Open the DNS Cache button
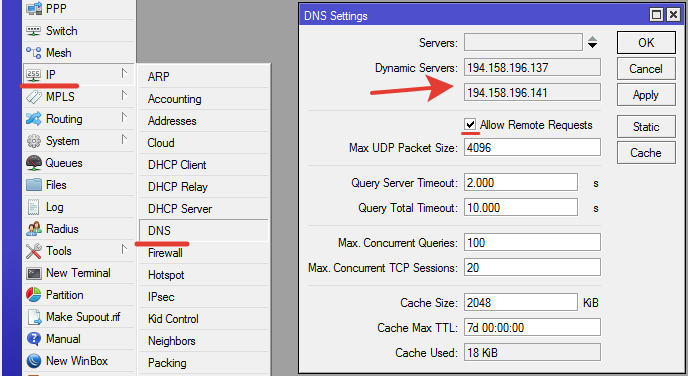This screenshot has width=688, height=376. (x=646, y=153)
